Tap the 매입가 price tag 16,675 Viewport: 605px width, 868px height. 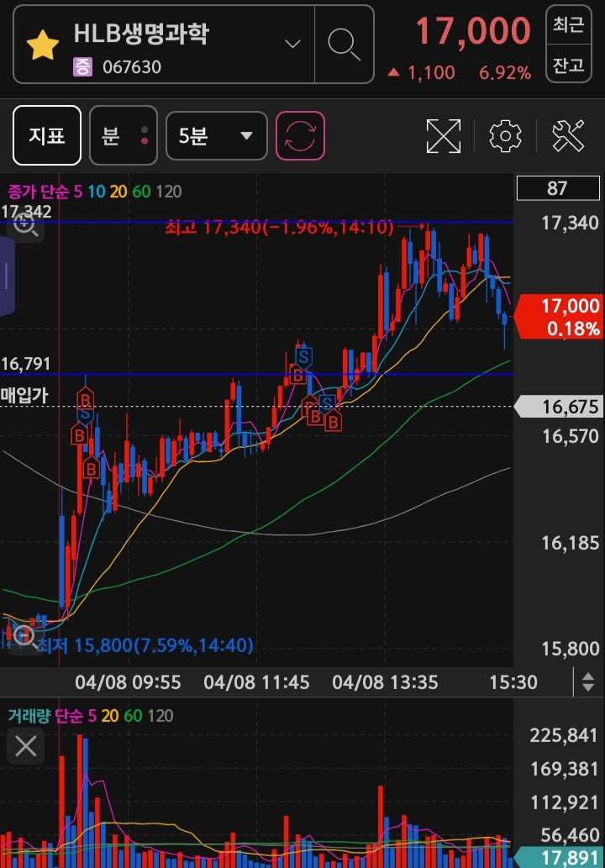(558, 407)
